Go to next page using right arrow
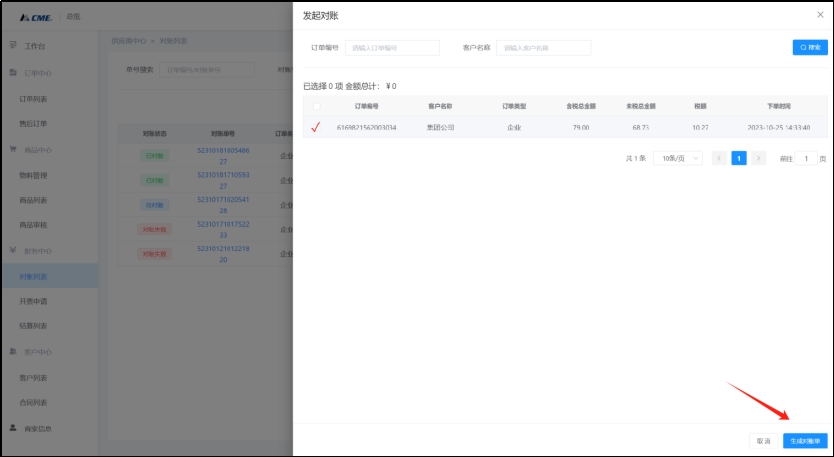 [758, 158]
